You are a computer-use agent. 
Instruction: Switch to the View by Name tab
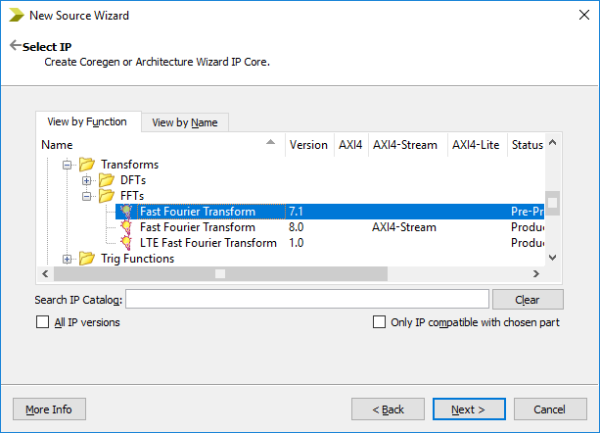(185, 123)
